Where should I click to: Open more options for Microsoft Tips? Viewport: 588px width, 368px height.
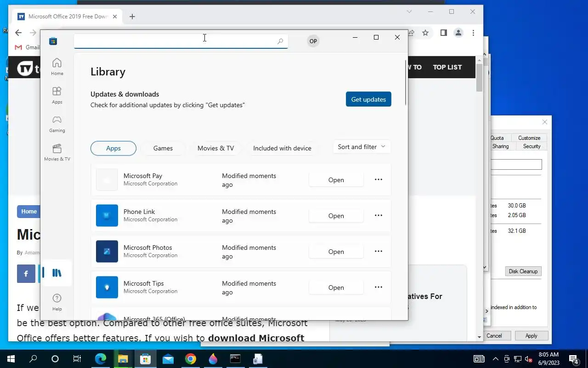(x=379, y=287)
